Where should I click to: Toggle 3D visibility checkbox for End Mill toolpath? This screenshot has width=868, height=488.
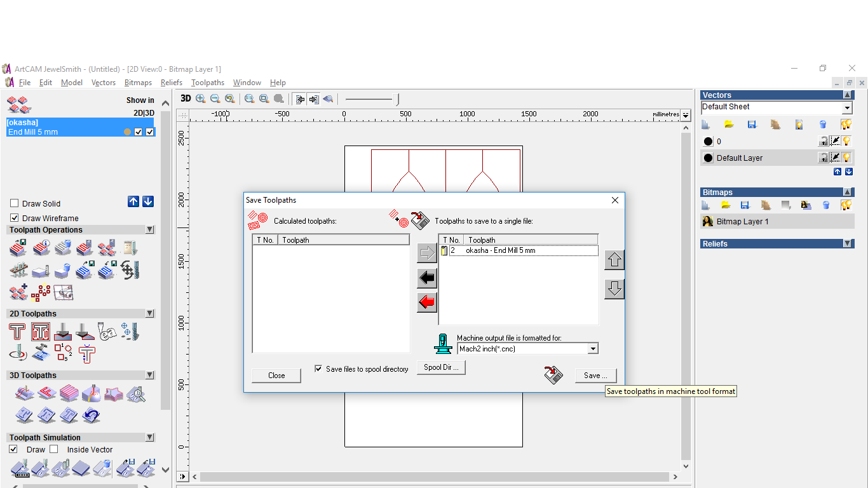[150, 132]
